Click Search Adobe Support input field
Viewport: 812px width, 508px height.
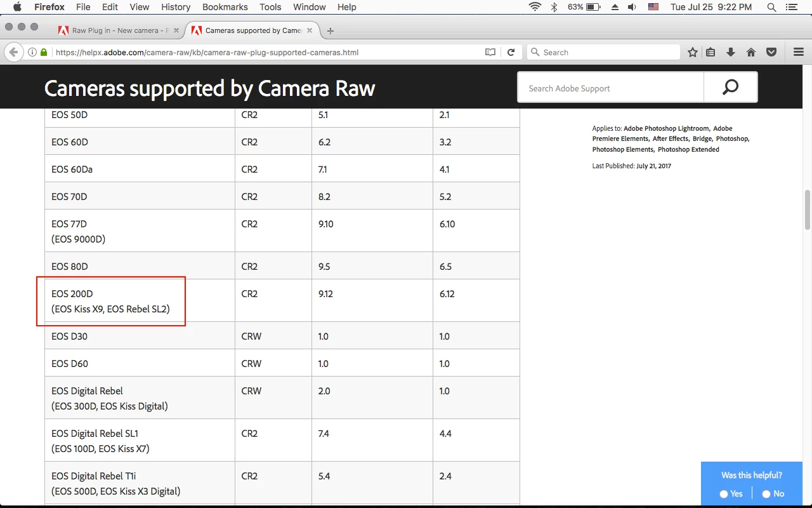[x=610, y=88]
